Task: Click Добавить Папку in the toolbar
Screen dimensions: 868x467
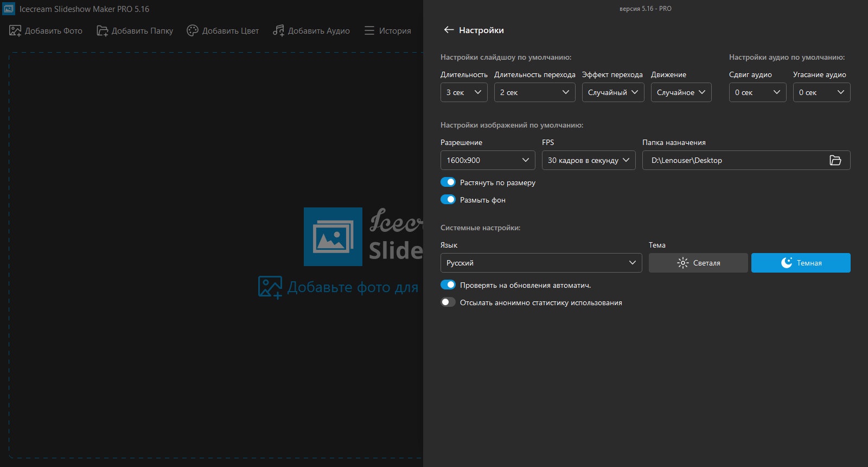Action: point(135,31)
